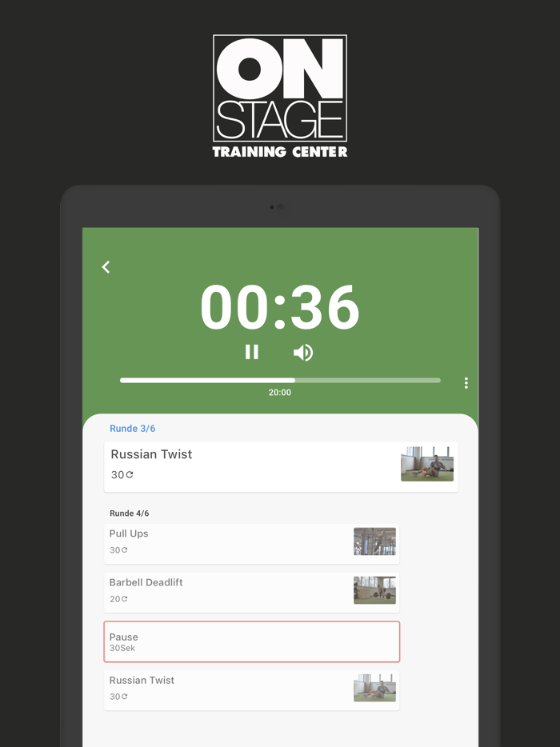Screen dimensions: 560x747
Task: View the Barbell Deadlift video thumbnail
Action: tap(374, 590)
